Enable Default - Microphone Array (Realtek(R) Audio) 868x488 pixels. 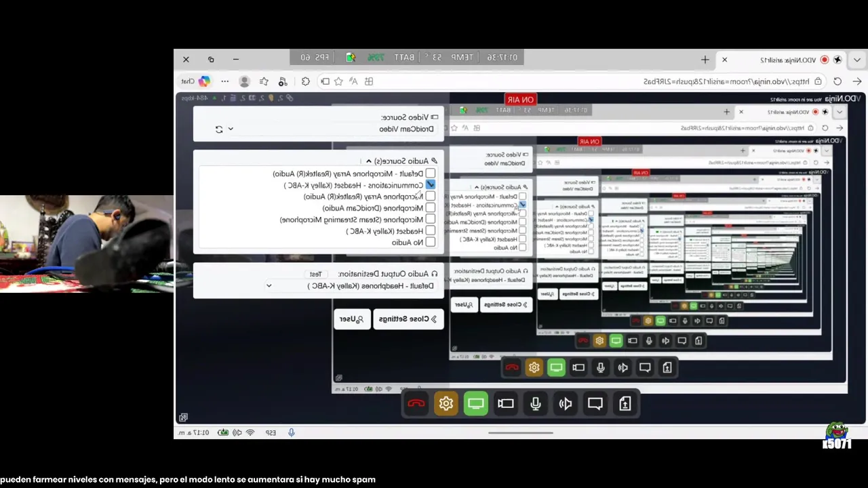tap(430, 174)
